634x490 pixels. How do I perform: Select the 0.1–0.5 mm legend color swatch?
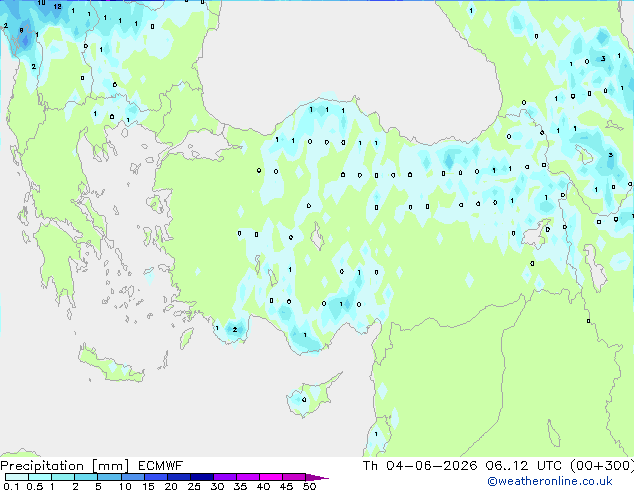17,477
